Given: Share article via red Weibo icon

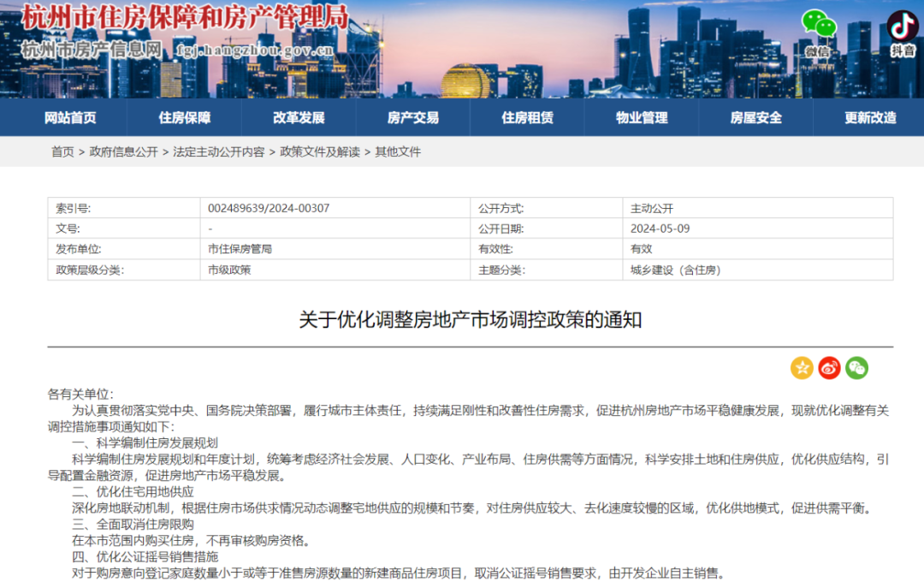Looking at the screenshot, I should point(829,368).
